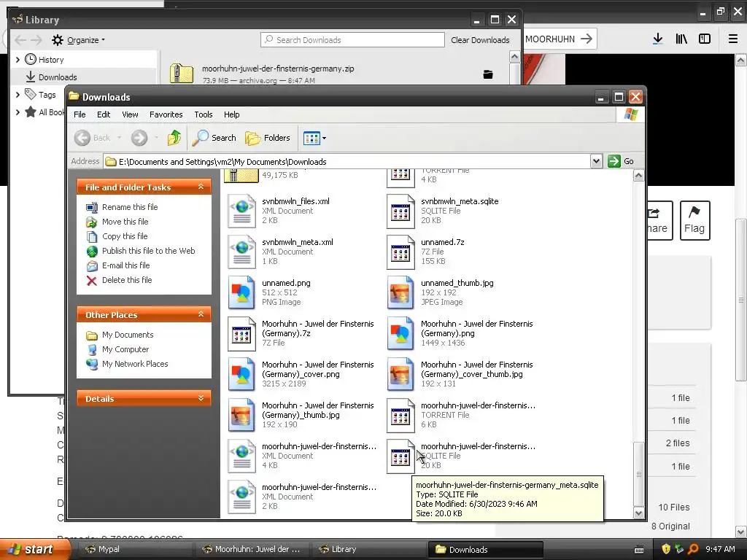Select the 6 KB TORRENT file icon
This screenshot has width=747, height=560.
coord(400,415)
